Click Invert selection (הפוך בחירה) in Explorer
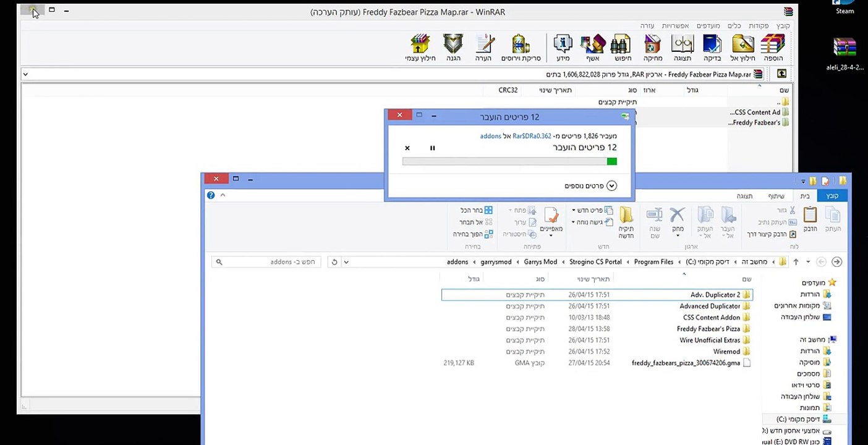This screenshot has width=868, height=445. [x=473, y=234]
